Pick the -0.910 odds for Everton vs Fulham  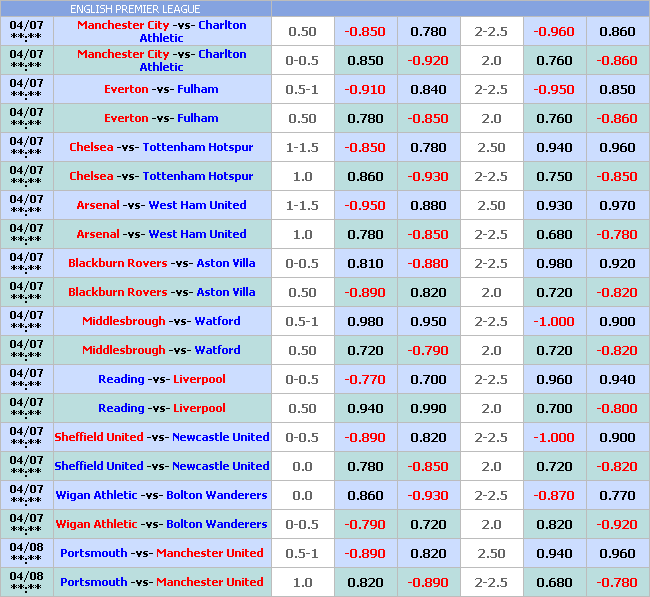pos(365,89)
